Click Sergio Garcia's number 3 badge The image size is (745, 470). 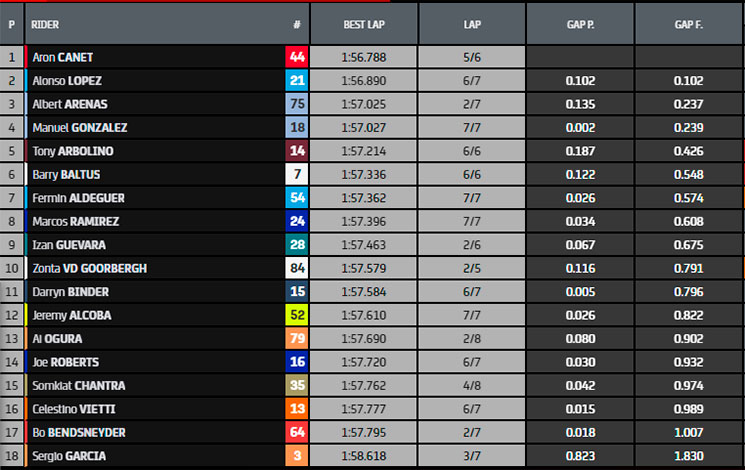[x=297, y=456]
